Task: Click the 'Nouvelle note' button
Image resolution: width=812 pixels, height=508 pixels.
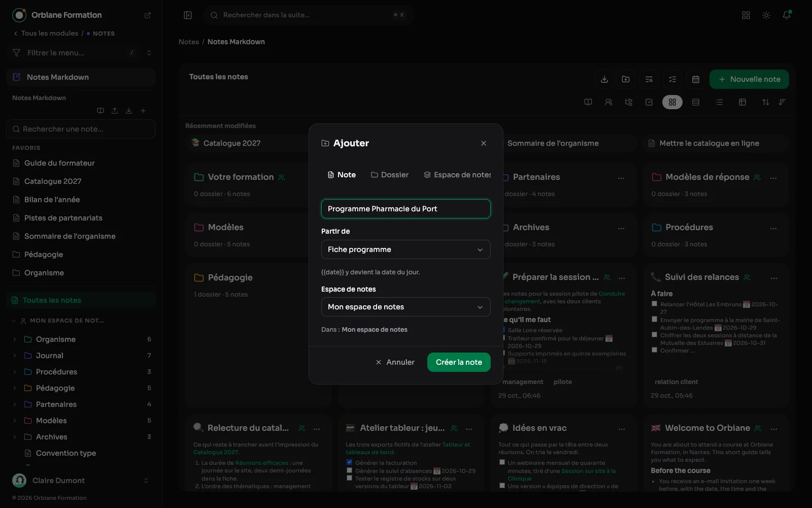Action: (749, 79)
